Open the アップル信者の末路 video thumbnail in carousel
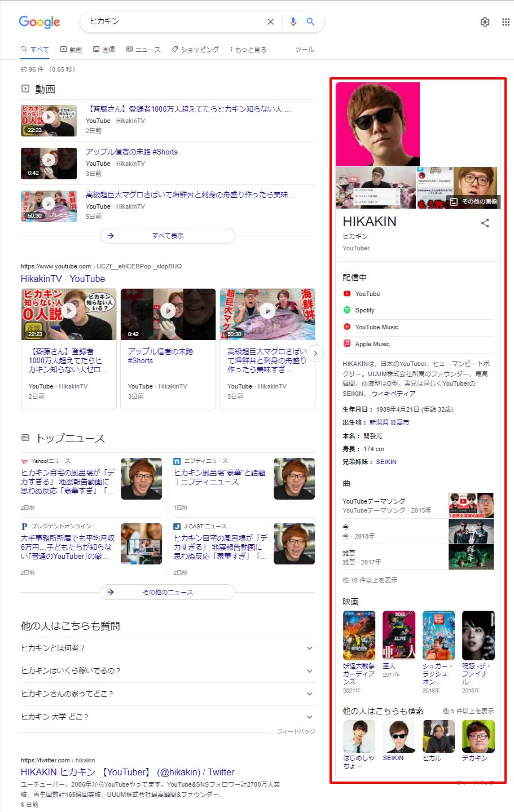This screenshot has width=514, height=812. click(x=168, y=314)
